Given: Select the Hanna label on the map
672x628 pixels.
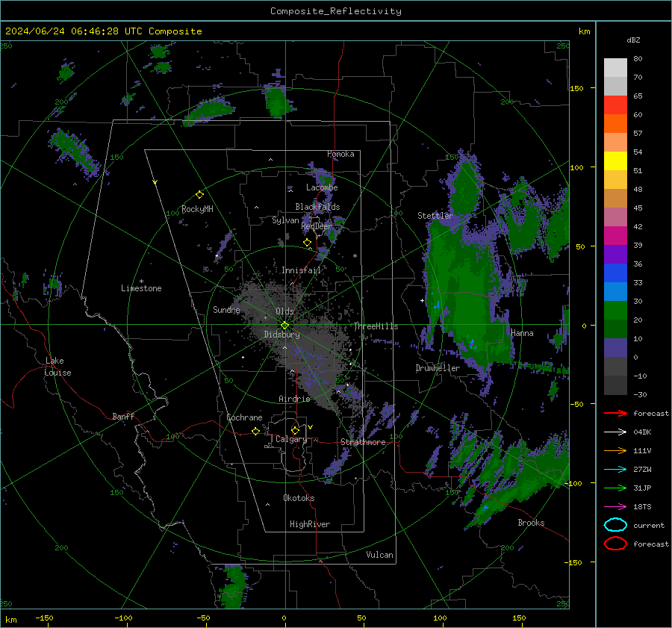Looking at the screenshot, I should 522,333.
